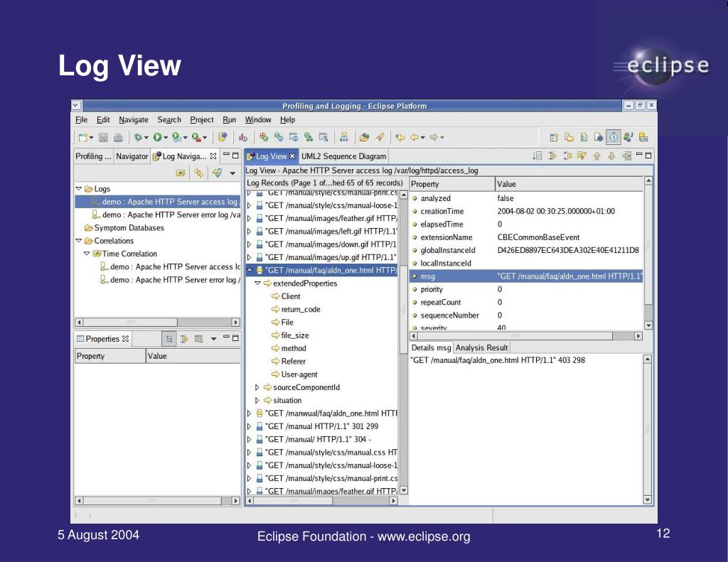Screen dimensions: 728x562
Task: Close the Log Navigator view tab
Action: coord(213,156)
